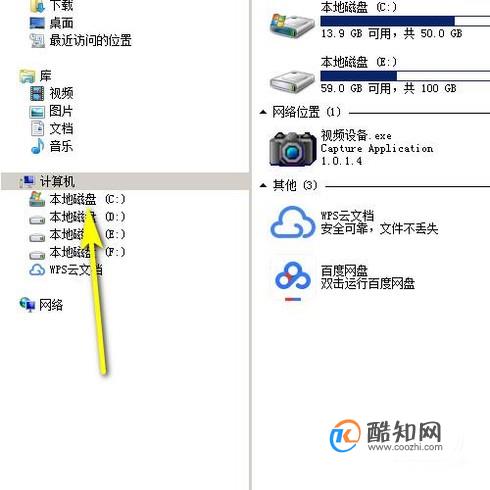This screenshot has width=490, height=490.
Task: Click the Music library note icon
Action: click(37, 146)
